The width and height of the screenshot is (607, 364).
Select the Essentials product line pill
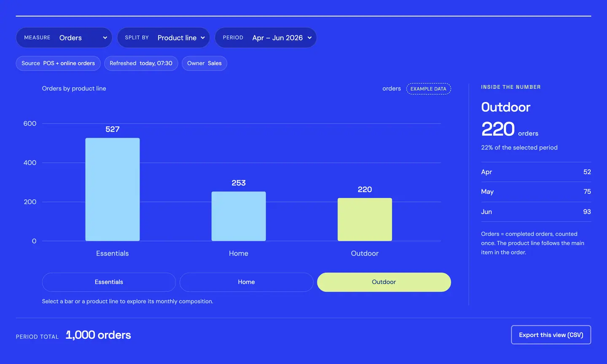pos(109,282)
